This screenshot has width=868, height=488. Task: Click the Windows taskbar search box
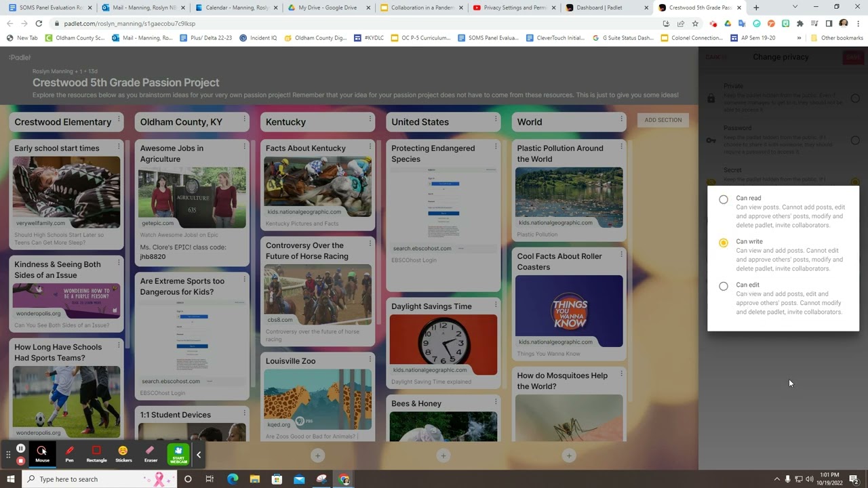[98, 479]
